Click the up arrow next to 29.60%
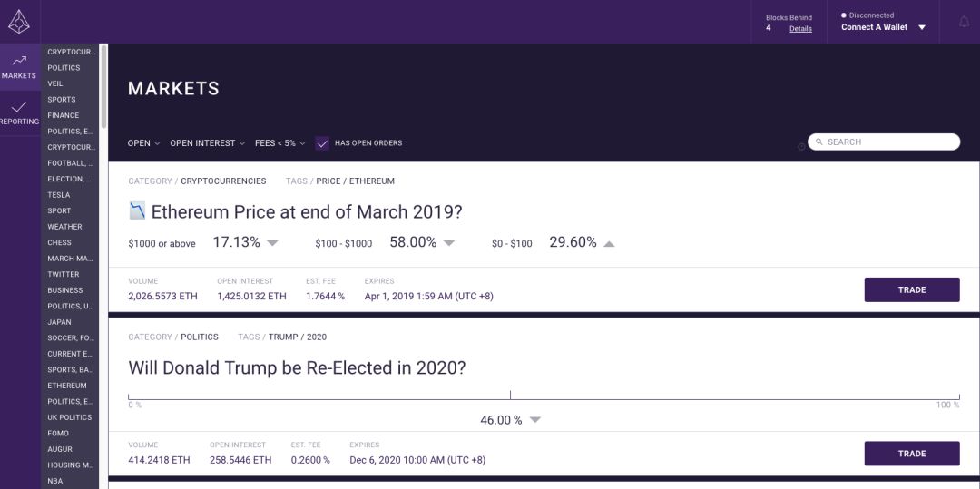Screen dimensions: 980x489 point(609,243)
